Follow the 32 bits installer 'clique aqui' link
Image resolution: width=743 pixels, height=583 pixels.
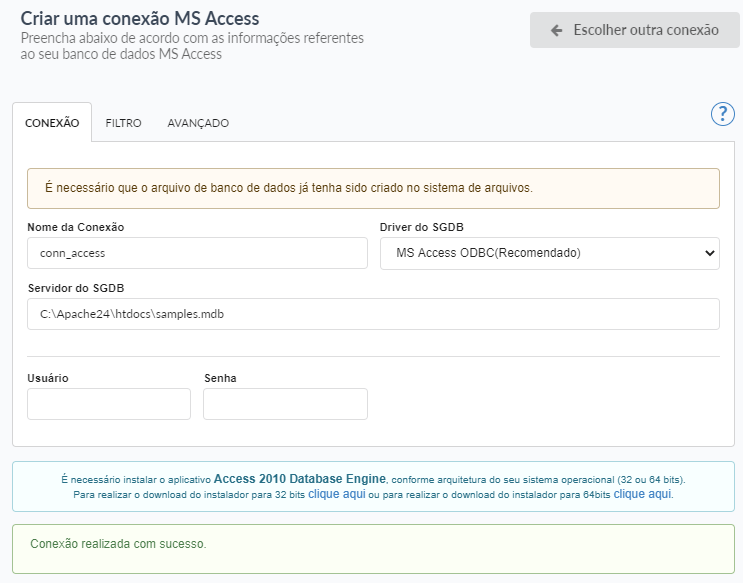click(336, 494)
